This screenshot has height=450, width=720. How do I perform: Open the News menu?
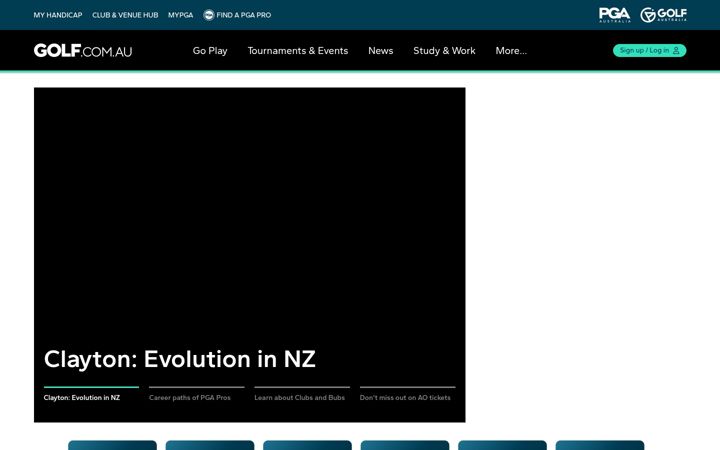381,51
